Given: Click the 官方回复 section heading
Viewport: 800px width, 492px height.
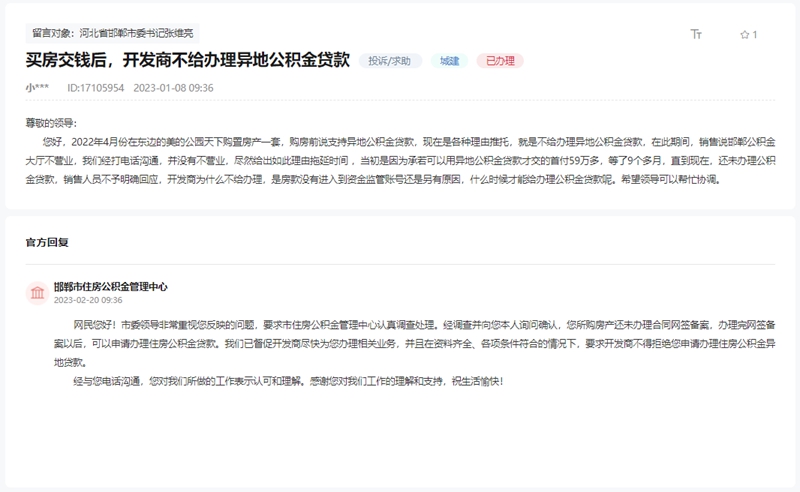Looking at the screenshot, I should point(47,242).
